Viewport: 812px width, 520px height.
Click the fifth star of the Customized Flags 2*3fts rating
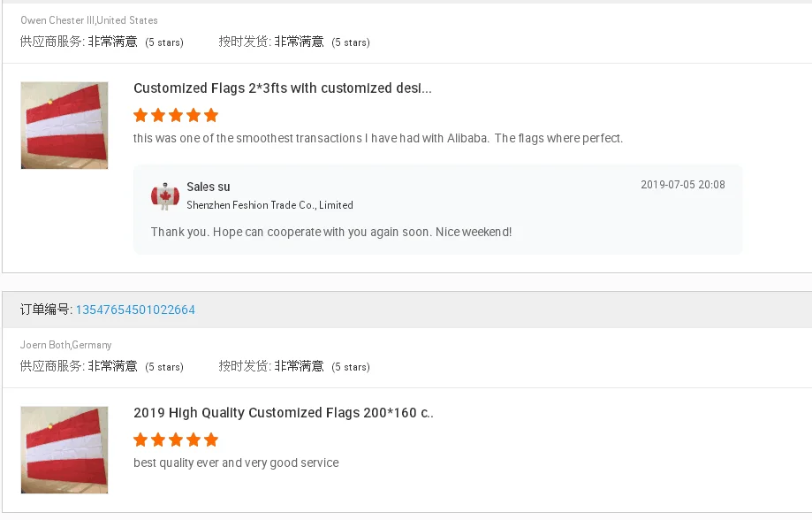coord(210,115)
